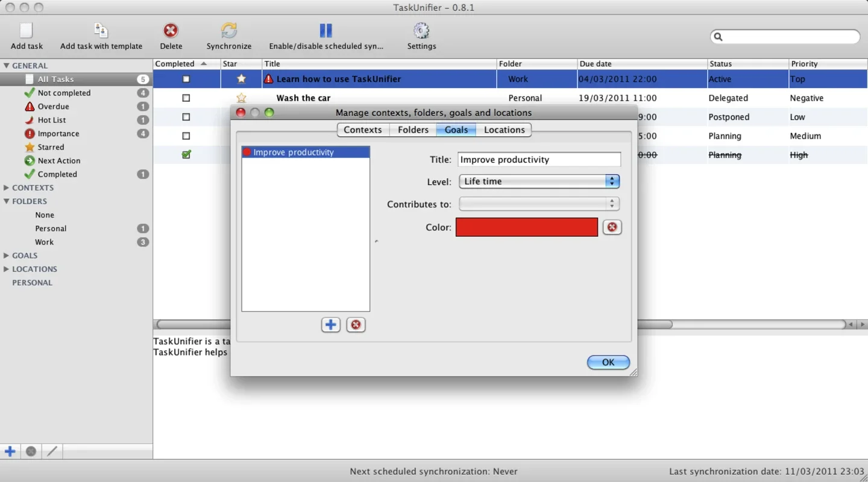This screenshot has height=482, width=868.
Task: Click the Title input field
Action: [x=539, y=160]
